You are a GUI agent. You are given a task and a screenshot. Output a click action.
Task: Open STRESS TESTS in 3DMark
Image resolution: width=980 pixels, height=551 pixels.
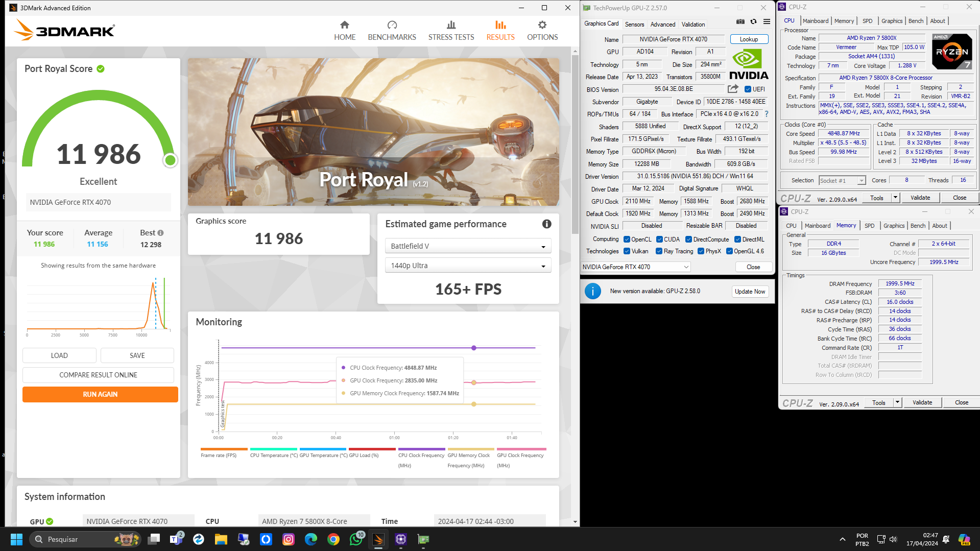point(451,31)
